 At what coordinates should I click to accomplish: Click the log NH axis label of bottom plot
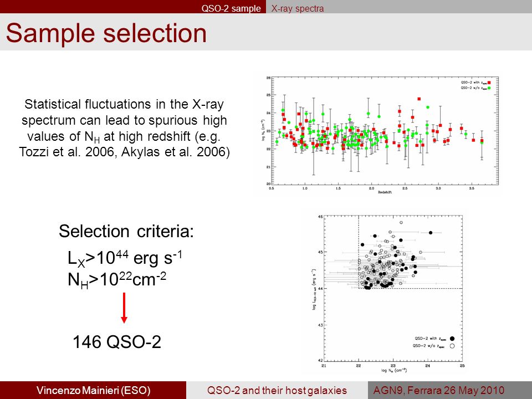(x=393, y=370)
